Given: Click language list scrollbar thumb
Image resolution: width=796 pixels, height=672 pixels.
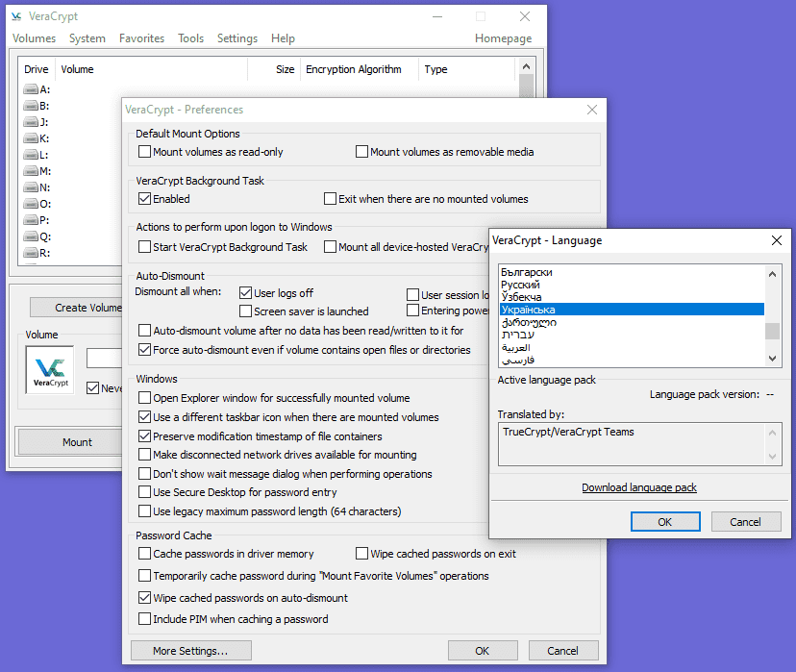Looking at the screenshot, I should (x=772, y=331).
